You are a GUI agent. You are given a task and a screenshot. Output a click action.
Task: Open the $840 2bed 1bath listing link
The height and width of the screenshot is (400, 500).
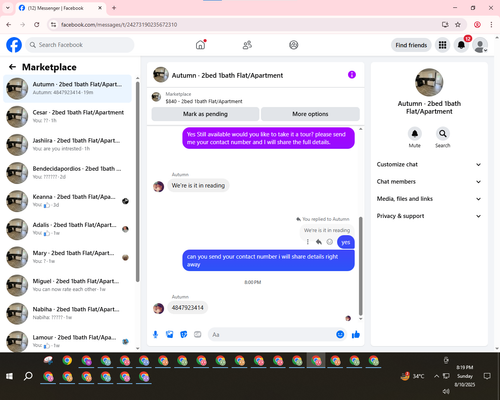[x=204, y=101]
